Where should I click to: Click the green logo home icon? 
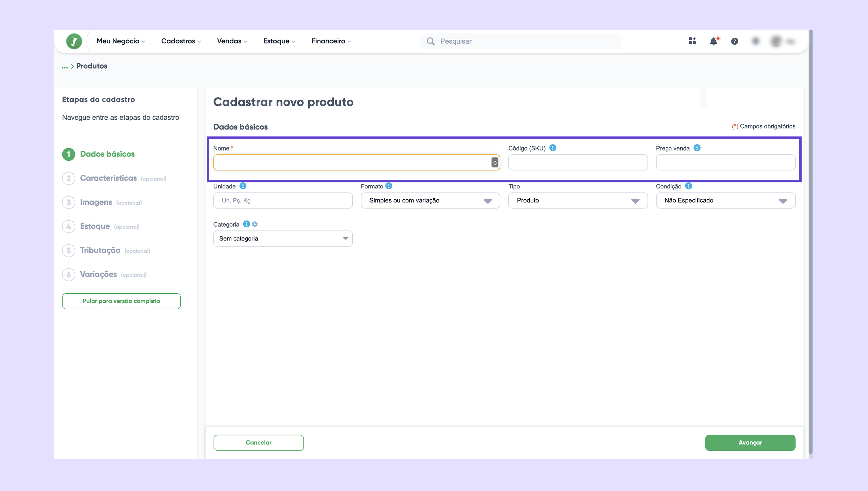point(74,41)
